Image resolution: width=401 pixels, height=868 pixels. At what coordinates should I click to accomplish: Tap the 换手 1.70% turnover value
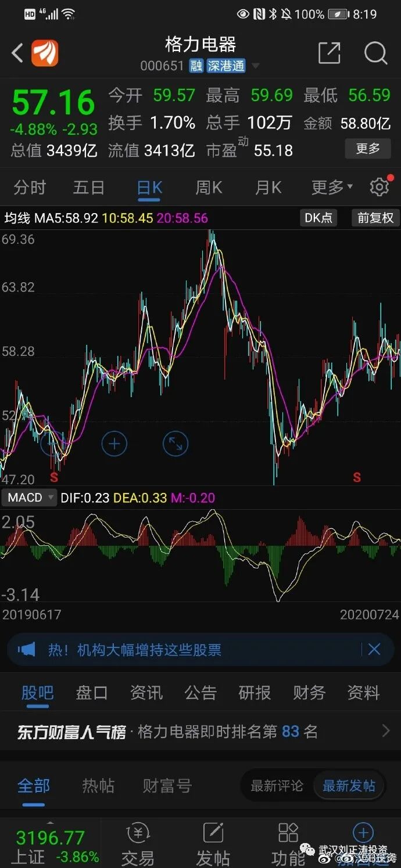pos(152,123)
